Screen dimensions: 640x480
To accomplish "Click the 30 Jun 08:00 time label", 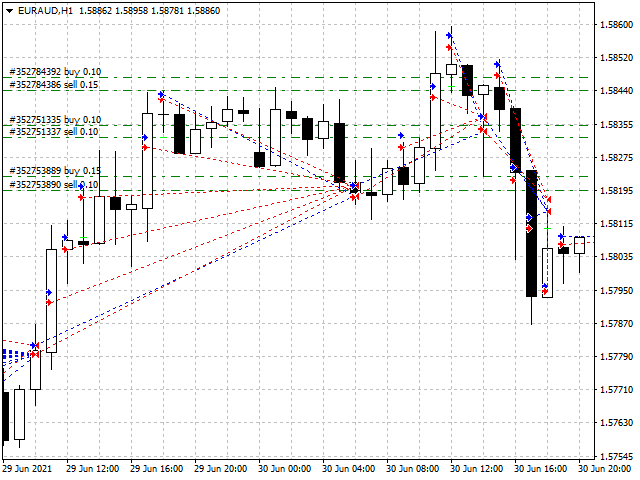I will tap(413, 469).
